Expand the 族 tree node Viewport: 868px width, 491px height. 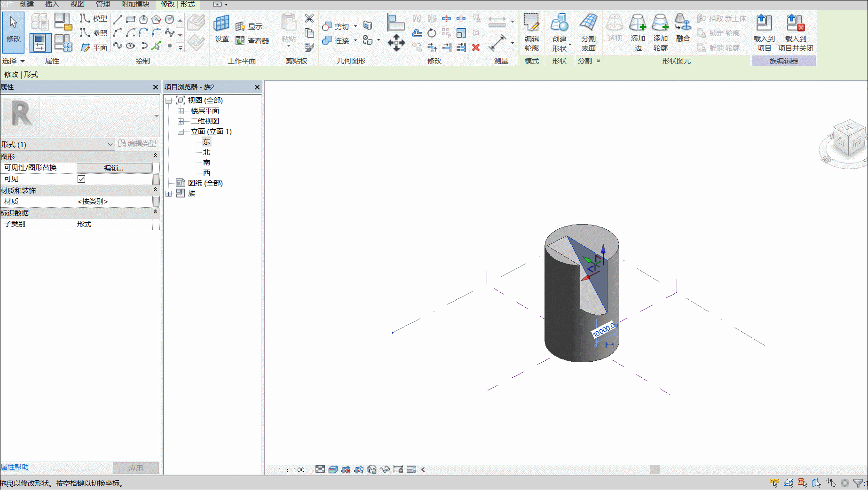(169, 194)
